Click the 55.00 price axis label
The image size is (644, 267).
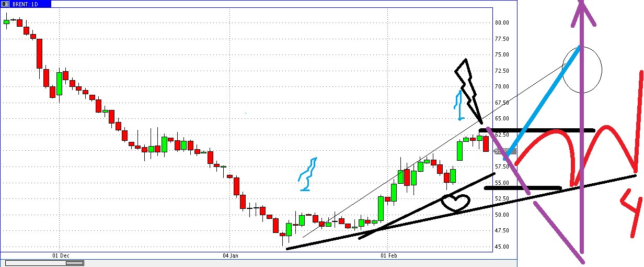pyautogui.click(x=502, y=183)
